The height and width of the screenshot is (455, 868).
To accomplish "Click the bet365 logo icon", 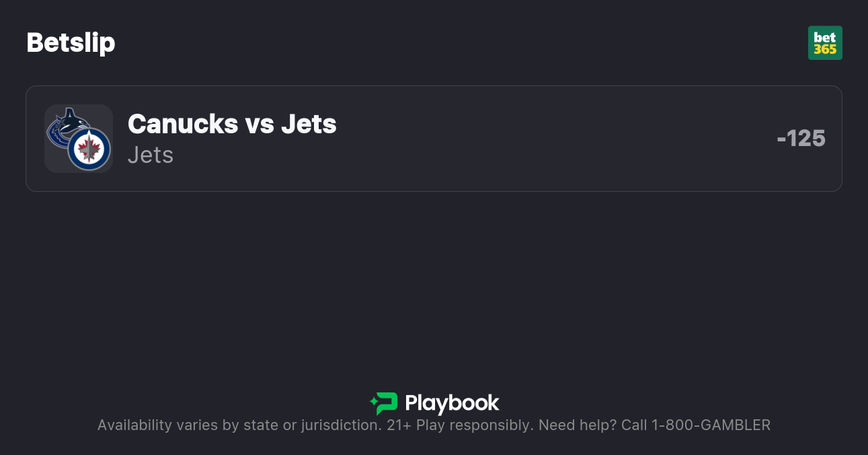I will coord(826,42).
